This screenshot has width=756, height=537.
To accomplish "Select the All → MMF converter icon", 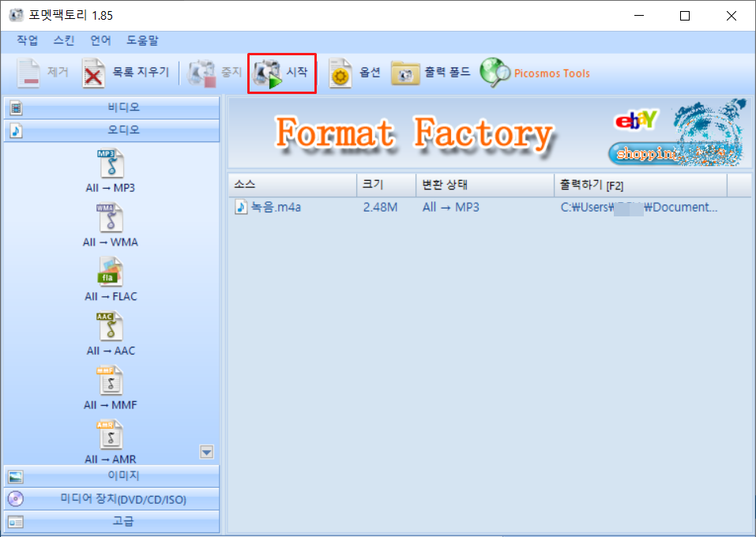I will tap(111, 381).
